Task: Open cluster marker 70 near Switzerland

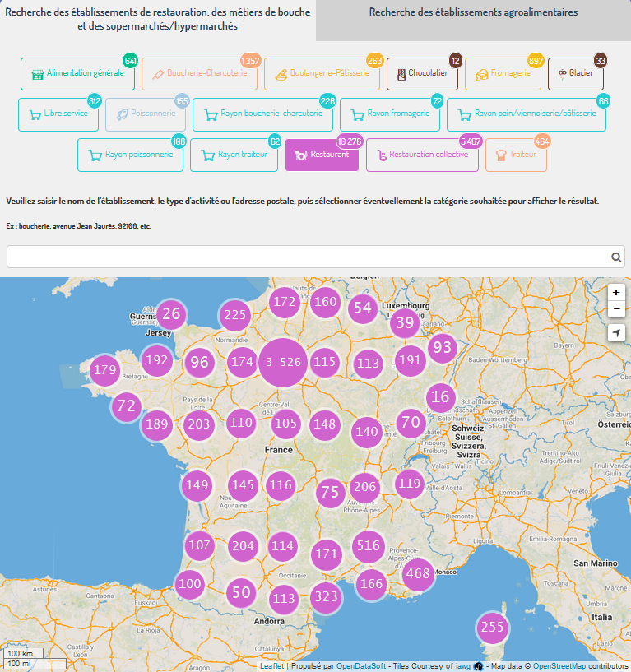Action: point(411,423)
